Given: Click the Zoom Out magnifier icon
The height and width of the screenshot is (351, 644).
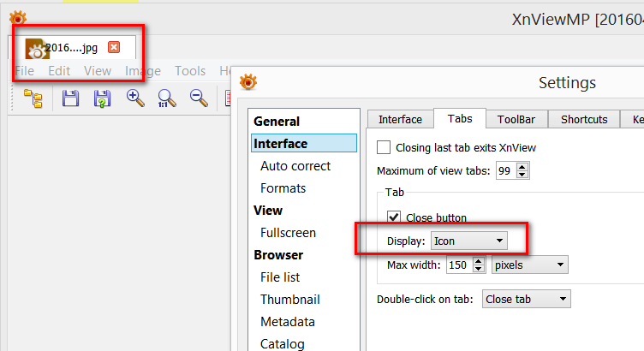Looking at the screenshot, I should coord(199,98).
